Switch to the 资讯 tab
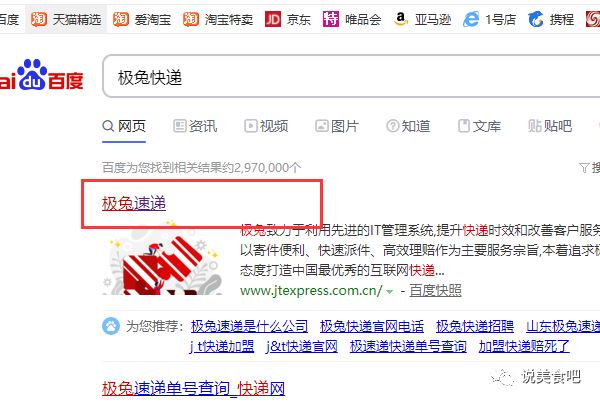Viewport: 600px width, 403px height. pos(195,126)
